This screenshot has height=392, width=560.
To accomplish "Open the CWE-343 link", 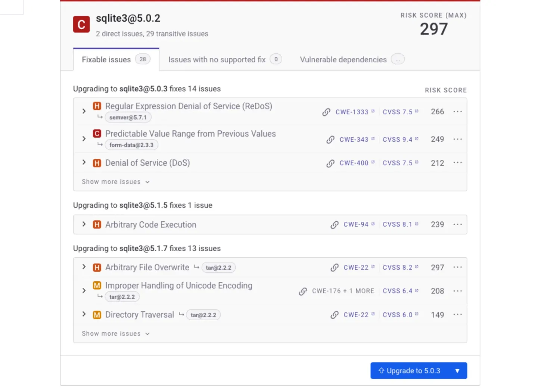I will click(357, 140).
